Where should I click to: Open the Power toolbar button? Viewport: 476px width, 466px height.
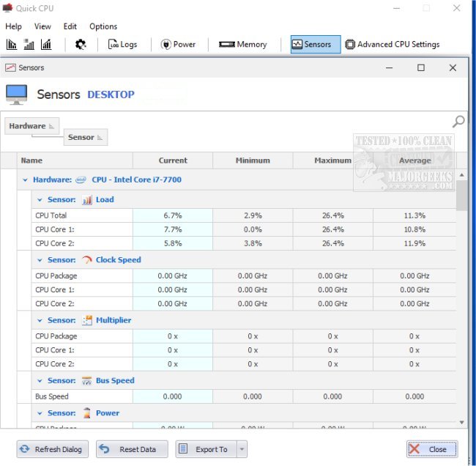178,45
